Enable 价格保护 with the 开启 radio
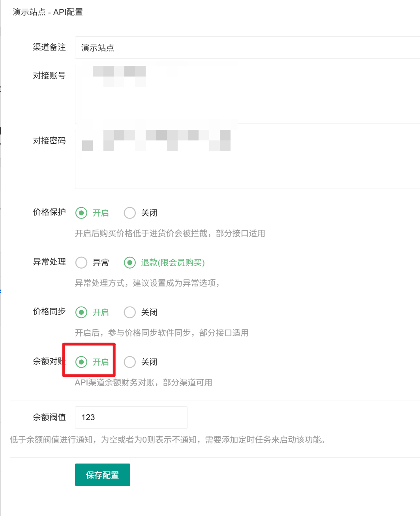420x516 pixels. point(81,213)
